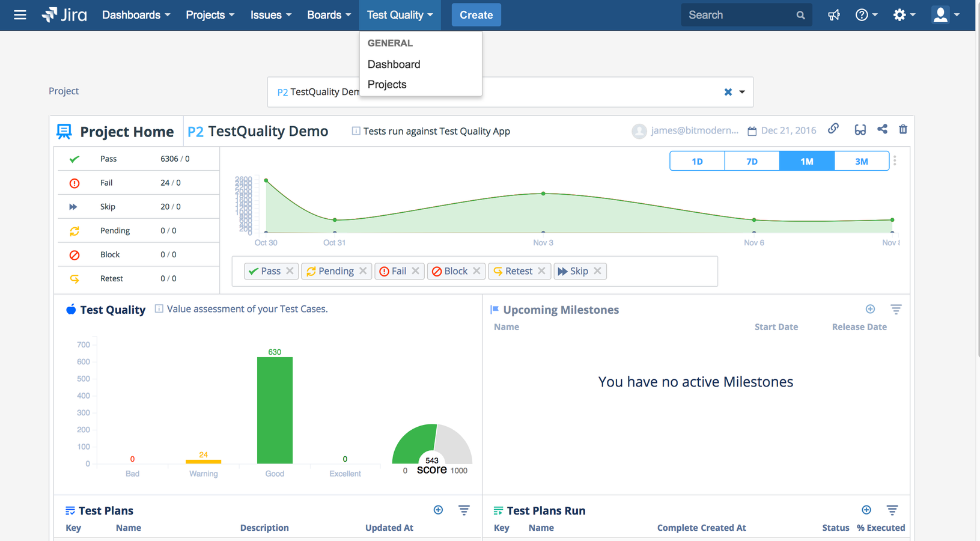
Task: Open chart options vertical dots menu
Action: [895, 160]
